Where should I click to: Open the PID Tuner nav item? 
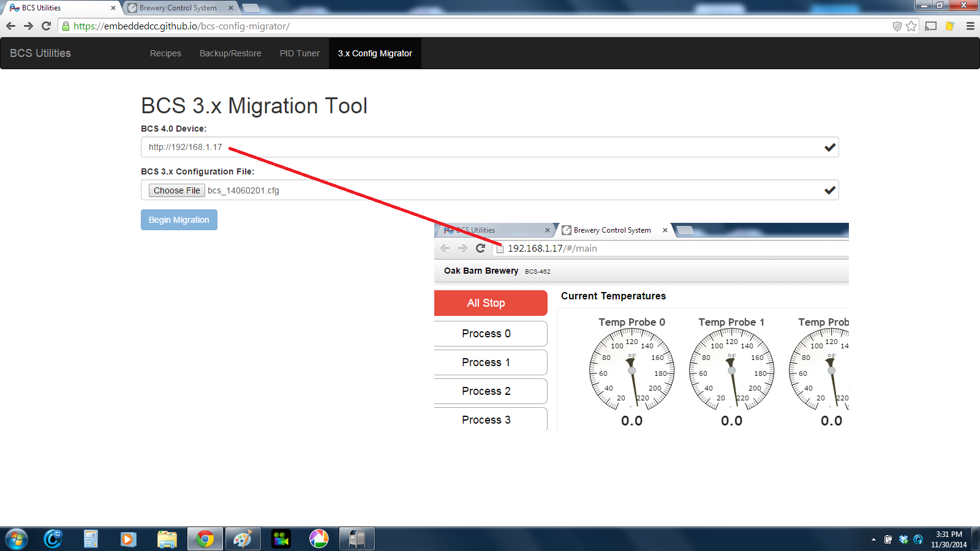point(300,53)
